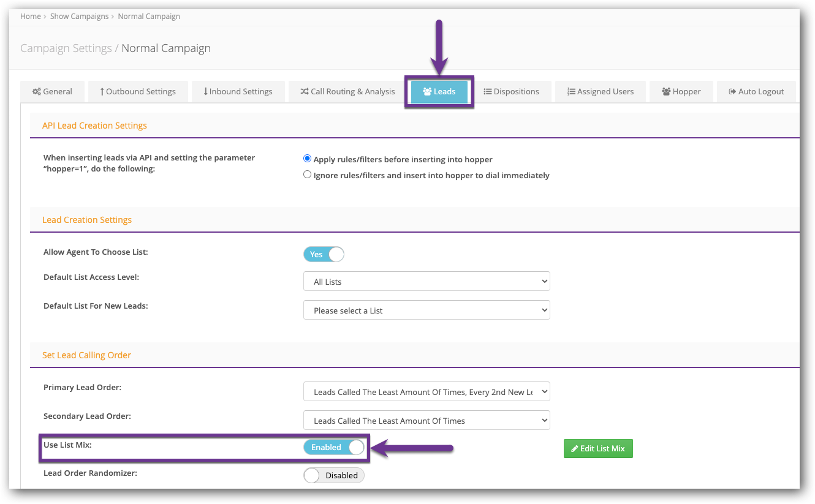Select Ignore rules/filters and insert into hopper
The height and width of the screenshot is (504, 815).
(308, 175)
